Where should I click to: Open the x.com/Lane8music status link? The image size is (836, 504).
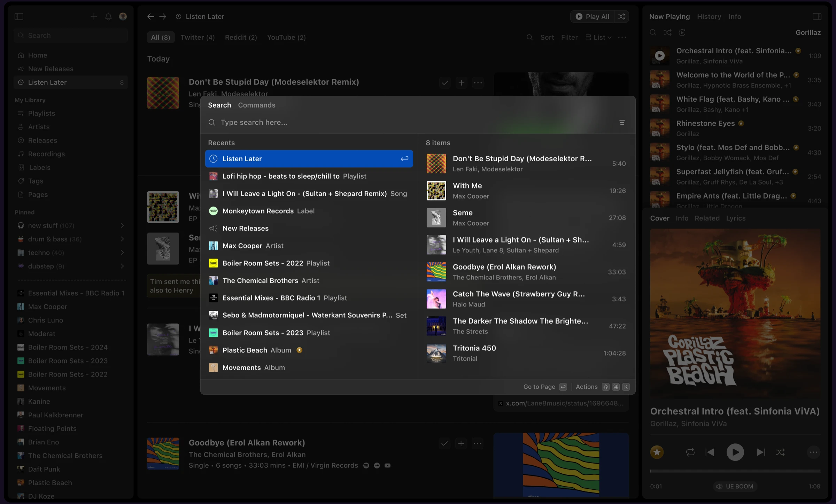[x=561, y=403]
